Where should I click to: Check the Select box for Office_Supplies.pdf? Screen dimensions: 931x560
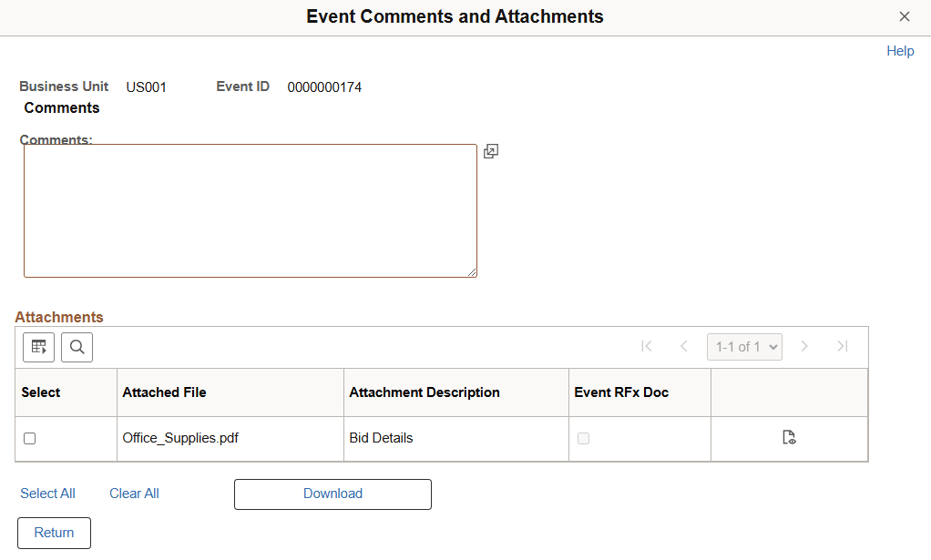click(x=29, y=438)
